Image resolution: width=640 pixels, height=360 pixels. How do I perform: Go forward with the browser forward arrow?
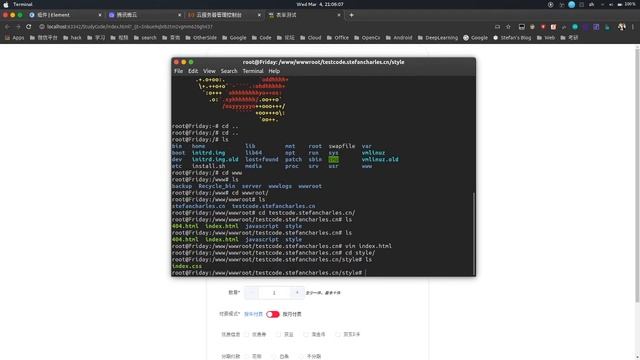click(18, 27)
